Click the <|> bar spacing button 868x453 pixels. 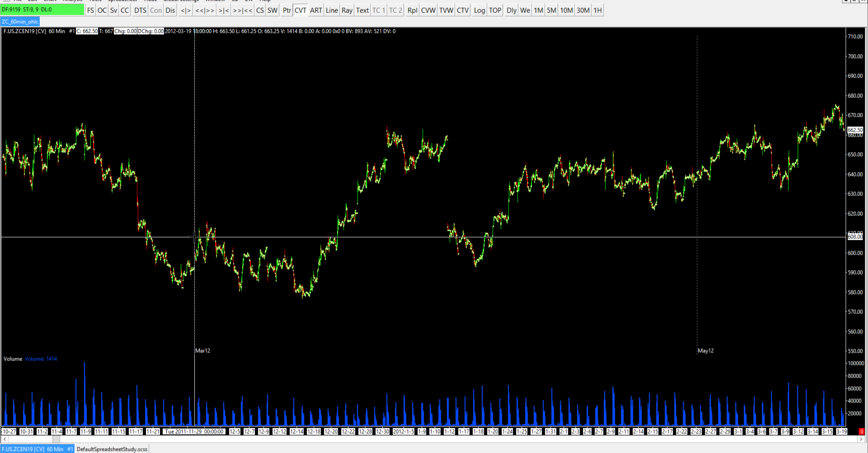pyautogui.click(x=186, y=10)
